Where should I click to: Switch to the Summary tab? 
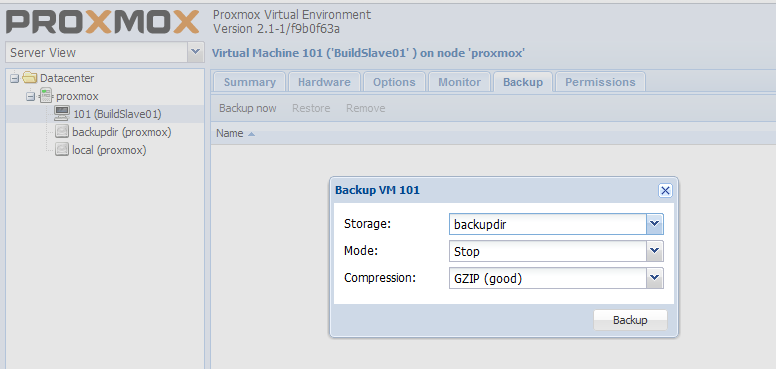pyautogui.click(x=249, y=82)
